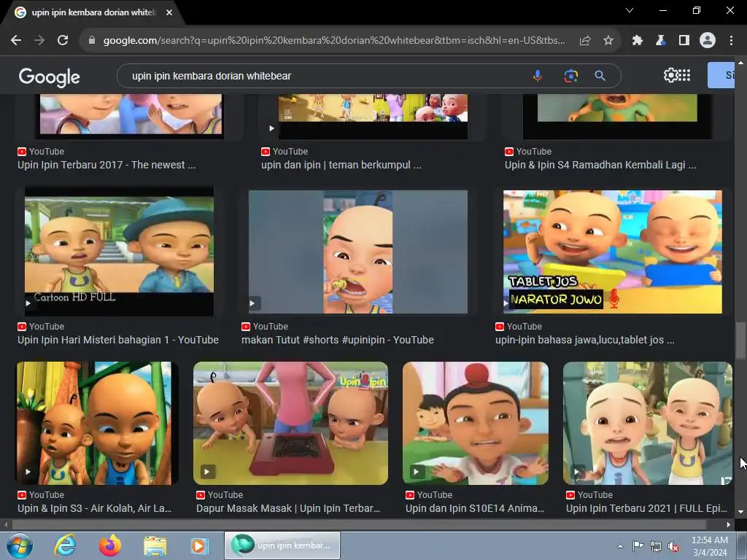Open the 'makan Tutut #shorts' thumbnail
This screenshot has height=560, width=747.
[357, 252]
